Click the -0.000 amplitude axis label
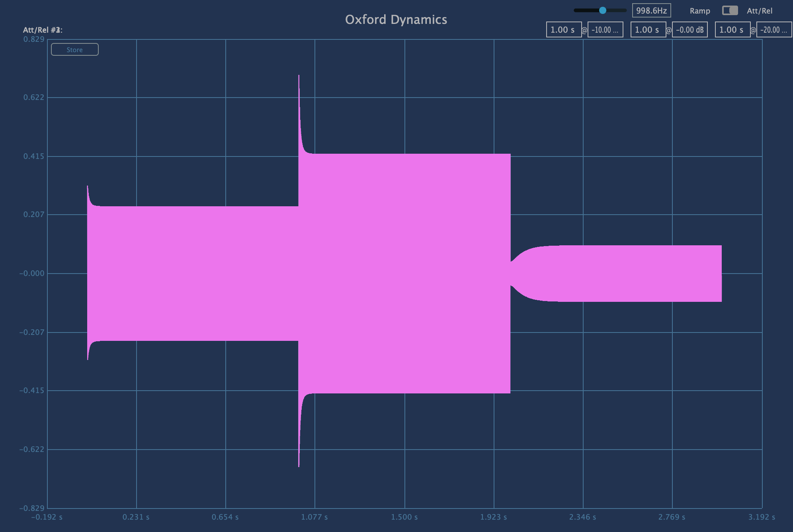793x532 pixels. tap(32, 273)
